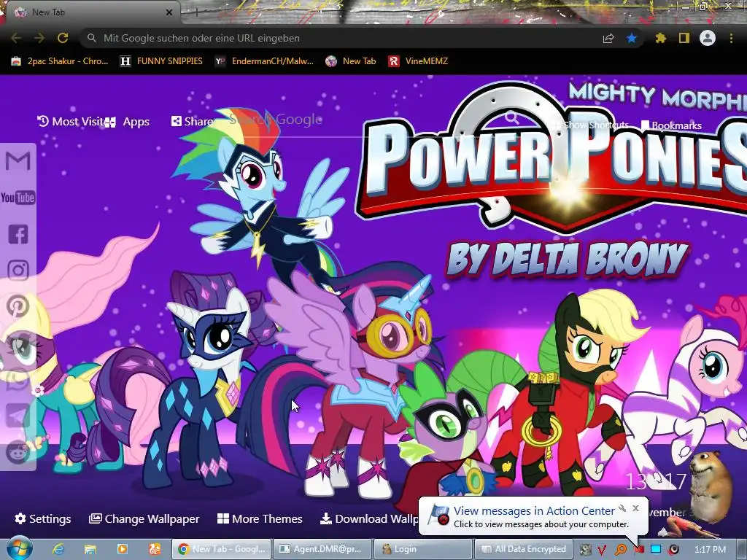Open the 2pac Shakur bookmark

[x=60, y=61]
